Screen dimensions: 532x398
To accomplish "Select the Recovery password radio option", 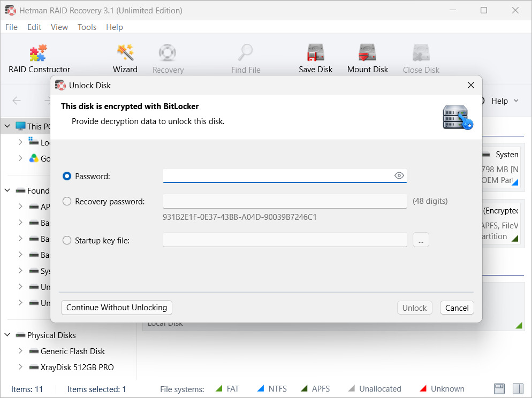I will pos(67,201).
